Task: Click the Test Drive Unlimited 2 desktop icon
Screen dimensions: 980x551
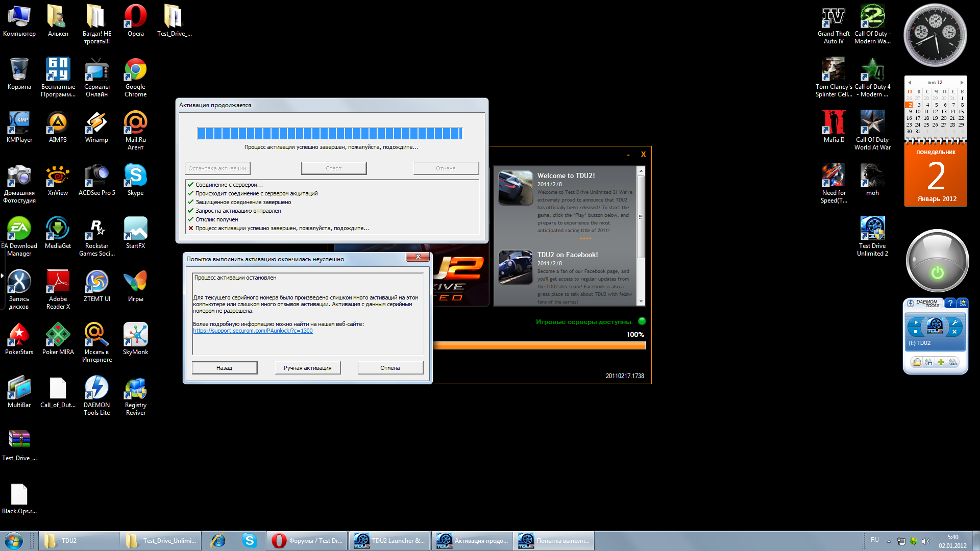Action: point(872,234)
